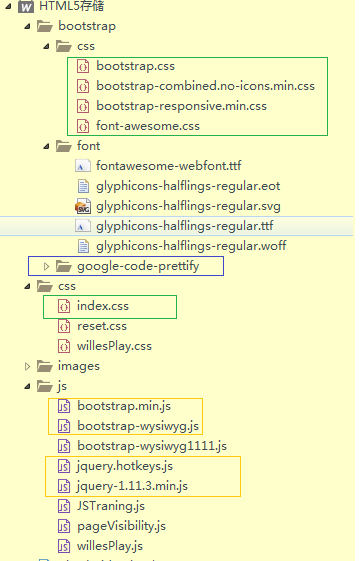Screen dimensions: 360x561
Task: Click the js folder icon
Action: (x=45, y=386)
